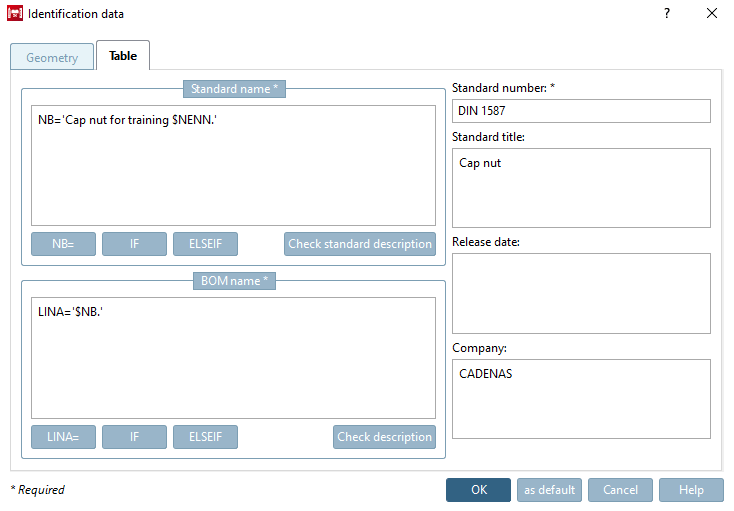The width and height of the screenshot is (734, 511).
Task: Insert ELSEIF under BOM name
Action: 205,437
